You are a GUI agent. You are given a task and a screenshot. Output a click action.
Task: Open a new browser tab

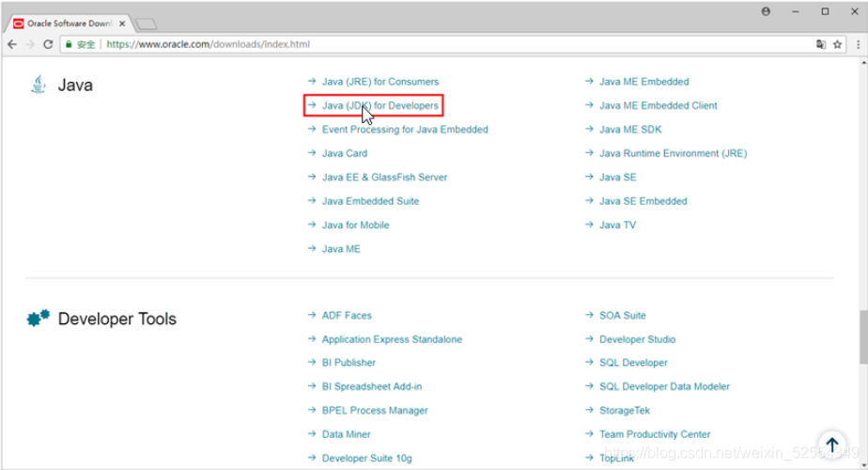point(146,24)
